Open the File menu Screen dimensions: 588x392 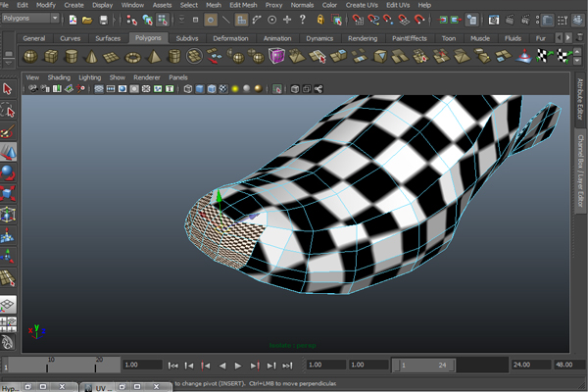pyautogui.click(x=5, y=5)
